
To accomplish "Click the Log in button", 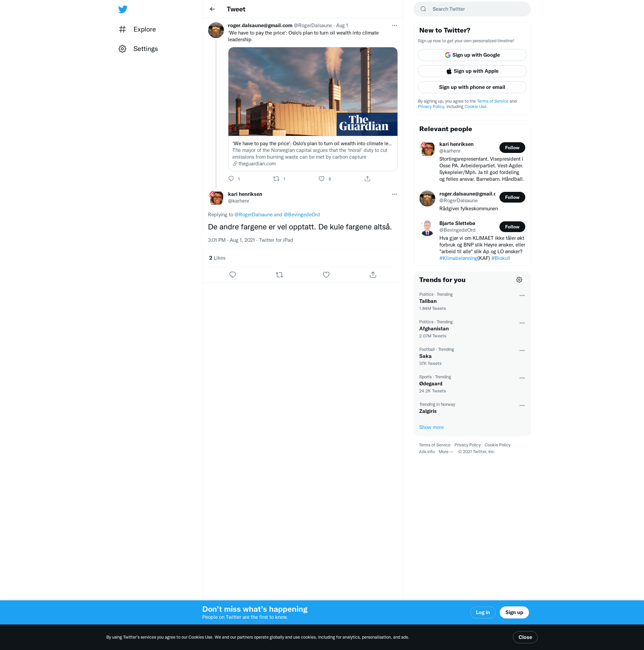I will (x=482, y=612).
